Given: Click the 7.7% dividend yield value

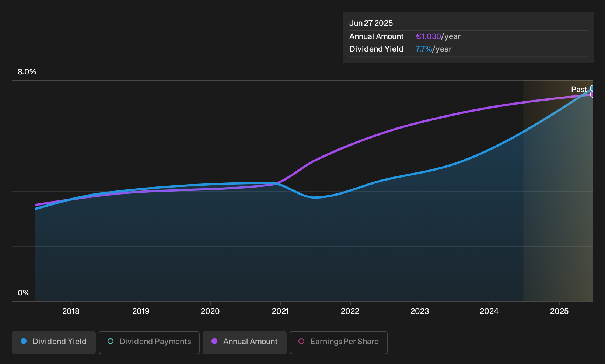Looking at the screenshot, I should point(424,49).
